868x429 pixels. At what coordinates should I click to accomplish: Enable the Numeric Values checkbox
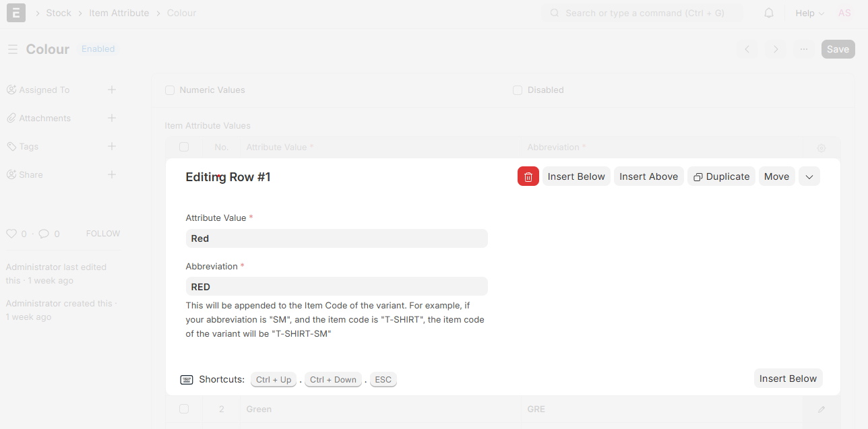point(170,90)
